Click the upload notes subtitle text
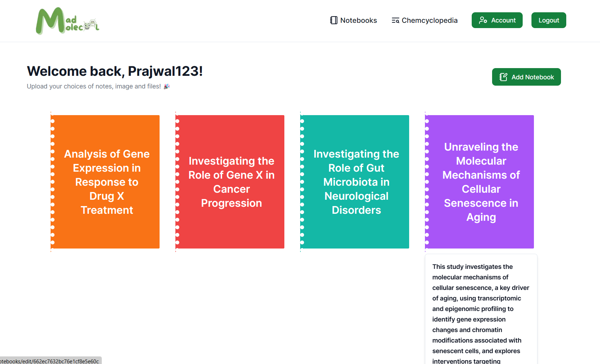This screenshot has height=364, width=600. point(94,86)
